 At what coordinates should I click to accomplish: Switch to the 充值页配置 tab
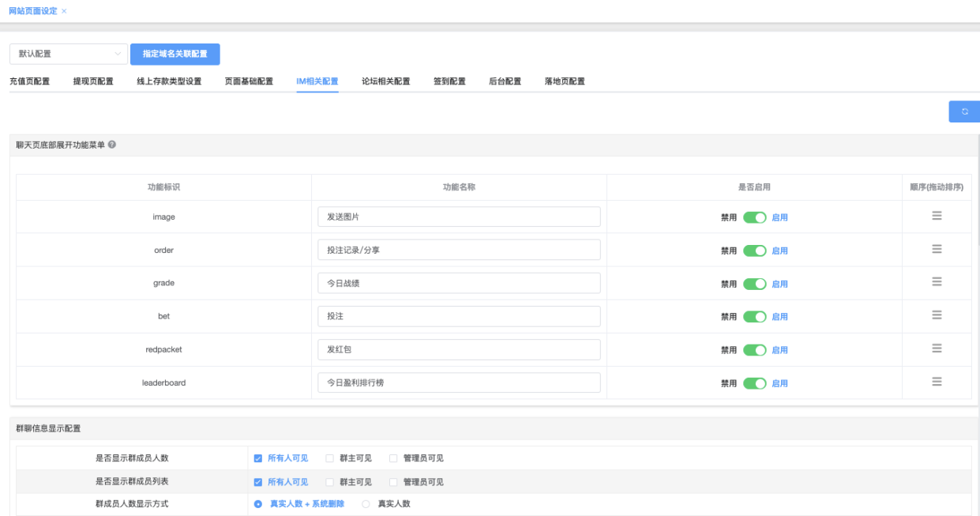tap(29, 81)
